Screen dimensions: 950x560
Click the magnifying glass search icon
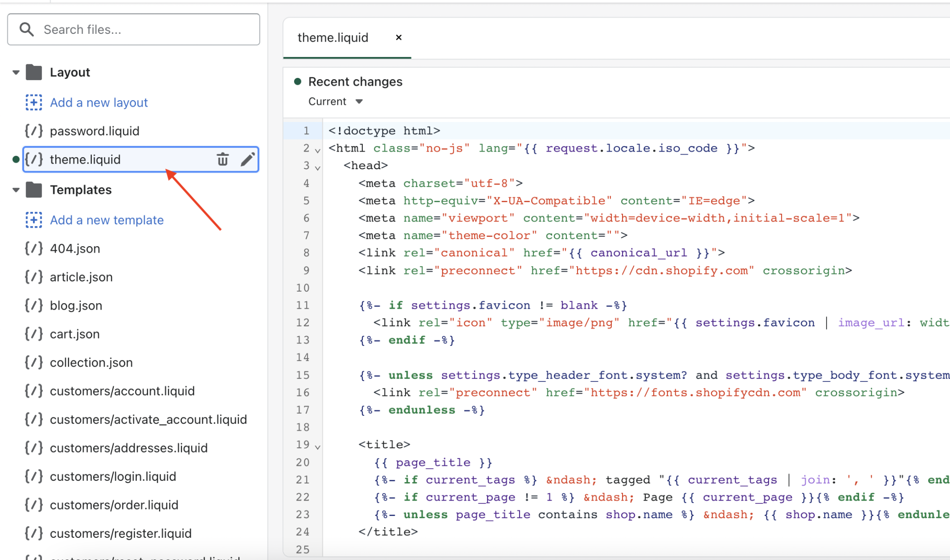coord(26,30)
